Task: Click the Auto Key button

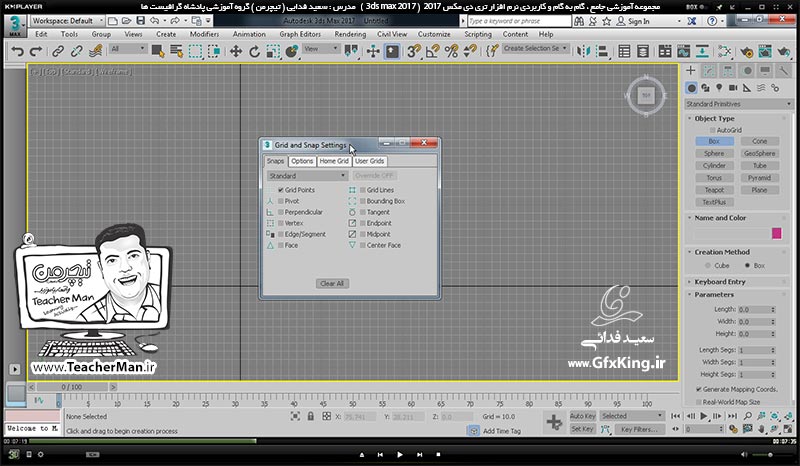Action: click(x=582, y=416)
